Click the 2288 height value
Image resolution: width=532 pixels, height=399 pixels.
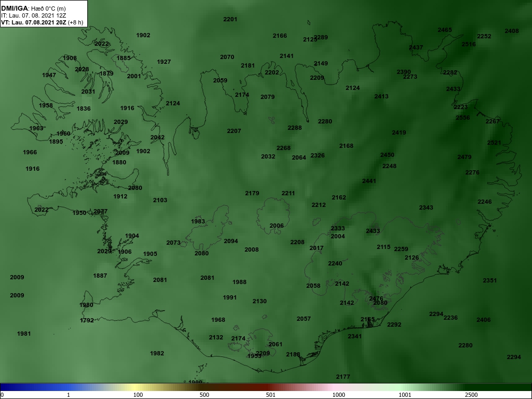point(295,128)
